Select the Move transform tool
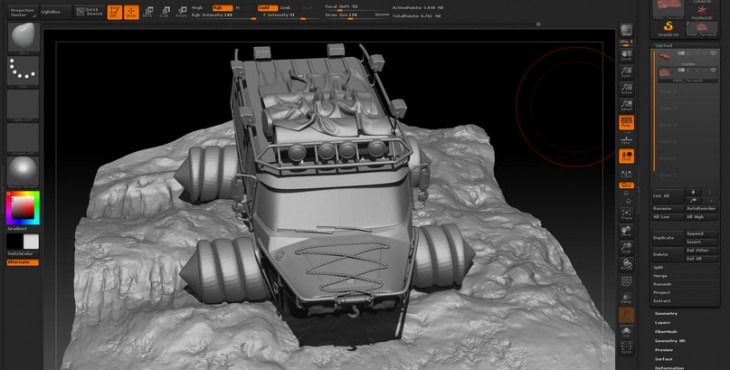 (x=148, y=12)
